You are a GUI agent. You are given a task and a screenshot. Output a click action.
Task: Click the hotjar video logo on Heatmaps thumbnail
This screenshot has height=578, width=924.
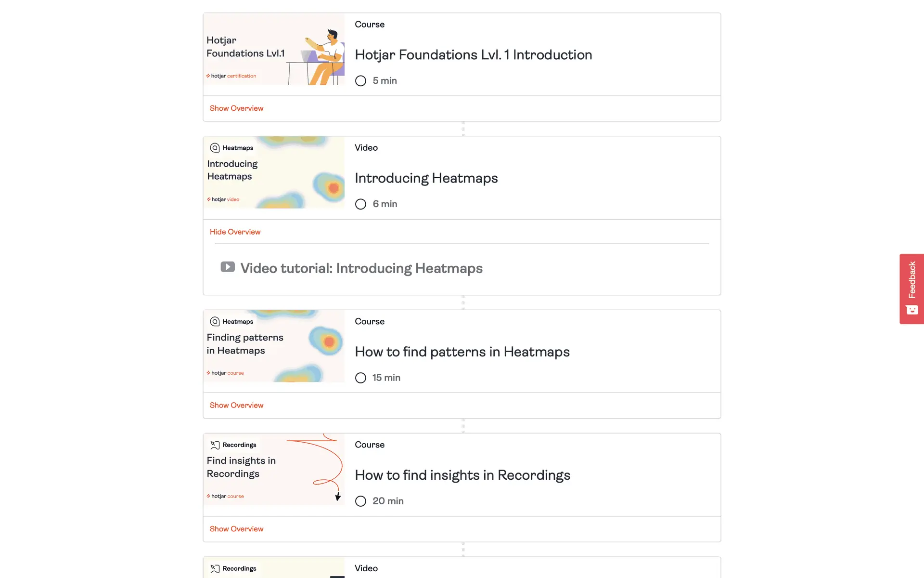tap(223, 199)
